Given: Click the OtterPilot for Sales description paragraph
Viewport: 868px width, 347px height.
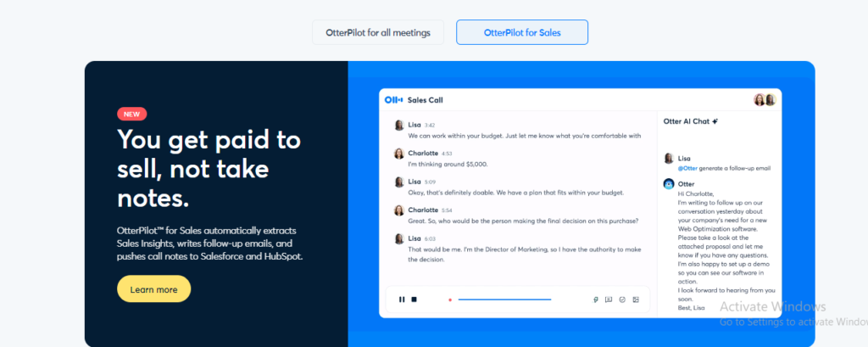Looking at the screenshot, I should (210, 243).
